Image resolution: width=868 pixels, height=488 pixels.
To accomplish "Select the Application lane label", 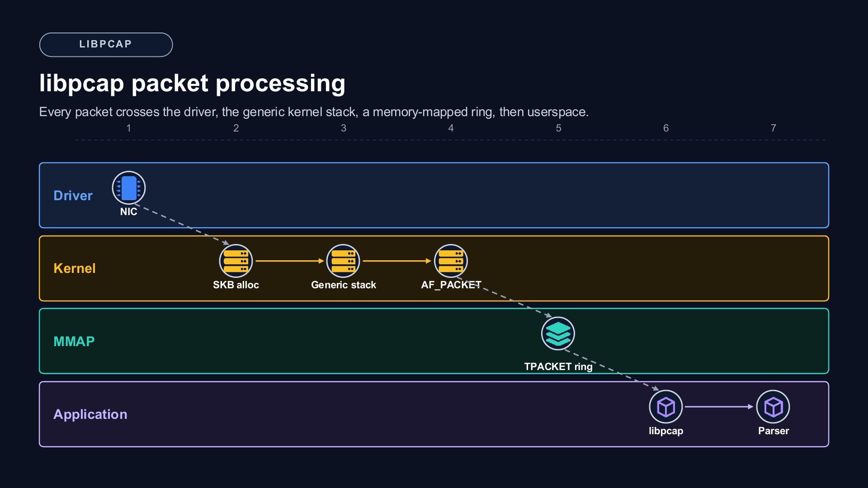I will pos(90,414).
